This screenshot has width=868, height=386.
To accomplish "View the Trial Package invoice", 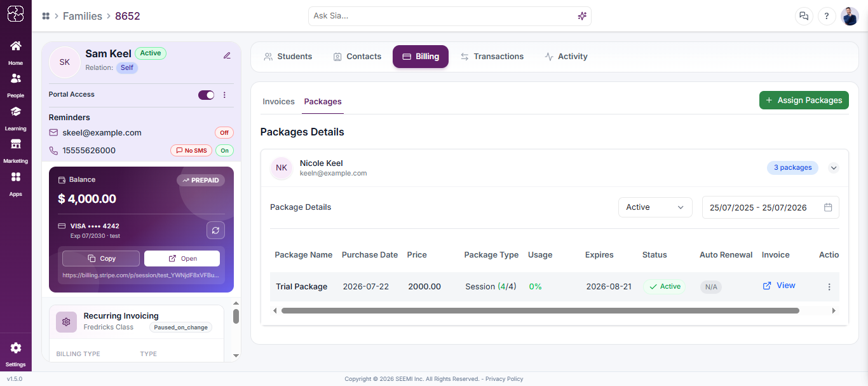I will pos(779,286).
